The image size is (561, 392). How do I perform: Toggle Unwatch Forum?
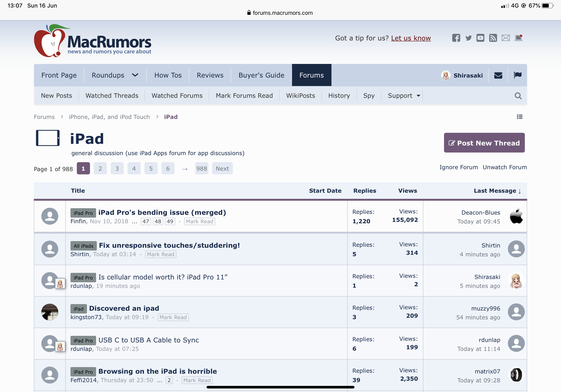click(x=505, y=167)
